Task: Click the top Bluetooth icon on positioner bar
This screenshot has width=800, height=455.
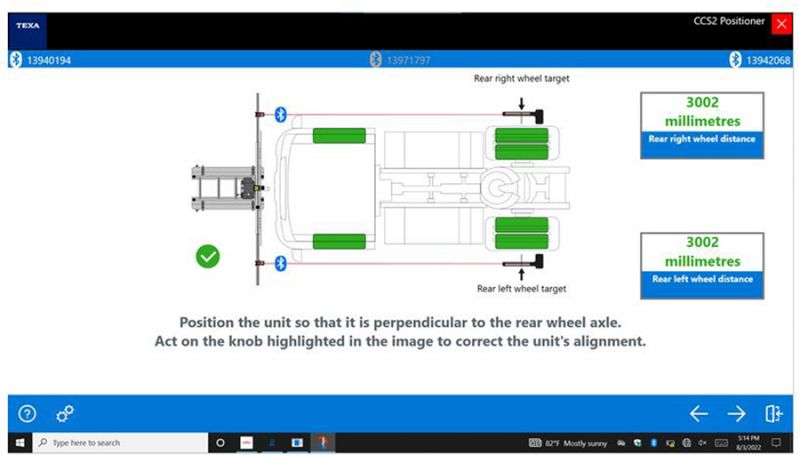Action: coord(281,114)
